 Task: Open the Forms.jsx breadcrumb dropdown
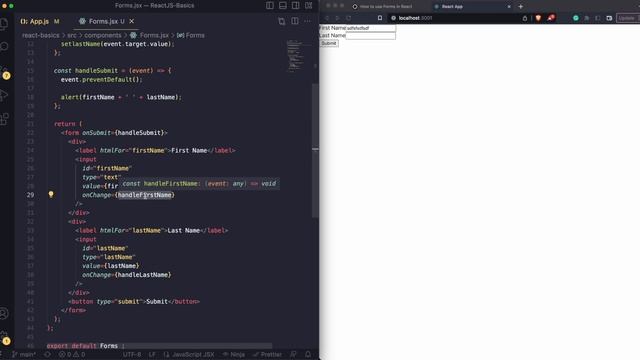coord(149,36)
